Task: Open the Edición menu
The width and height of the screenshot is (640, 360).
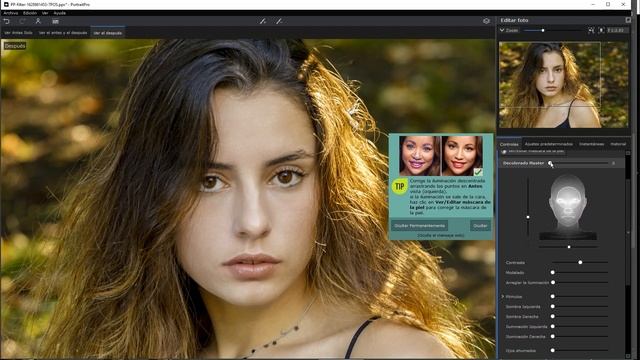Action: pos(30,13)
